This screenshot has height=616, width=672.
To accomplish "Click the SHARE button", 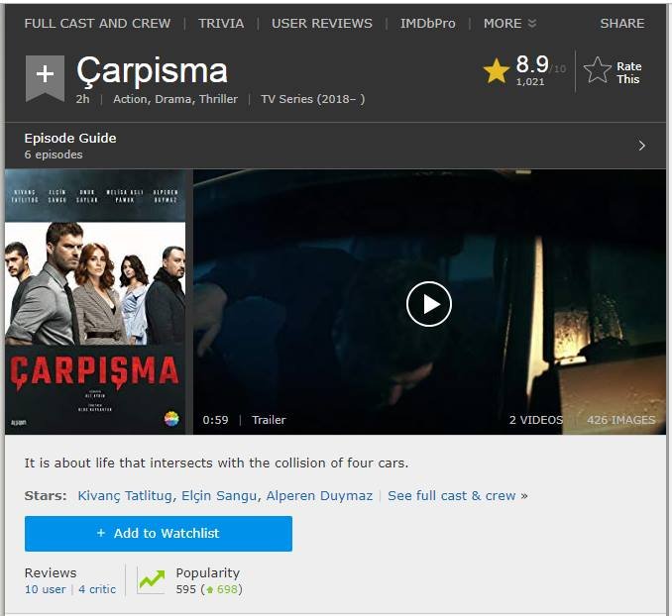I will (621, 23).
